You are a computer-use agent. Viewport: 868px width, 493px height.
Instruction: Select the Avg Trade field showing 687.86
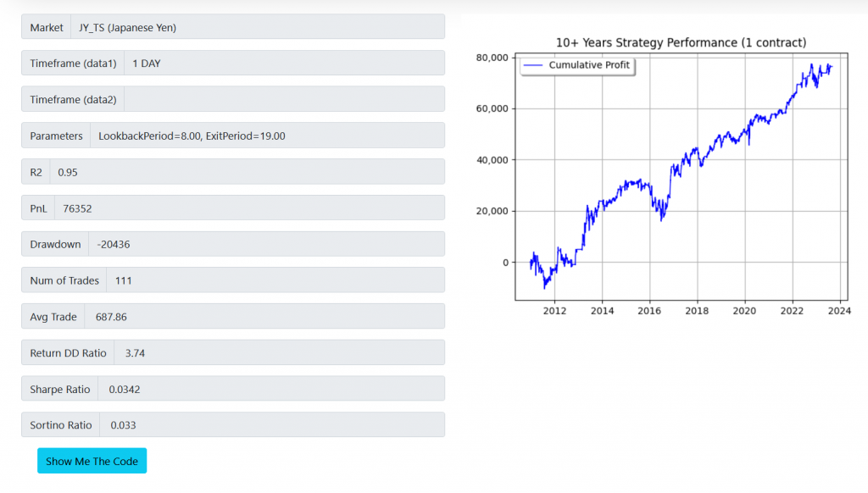pos(264,317)
